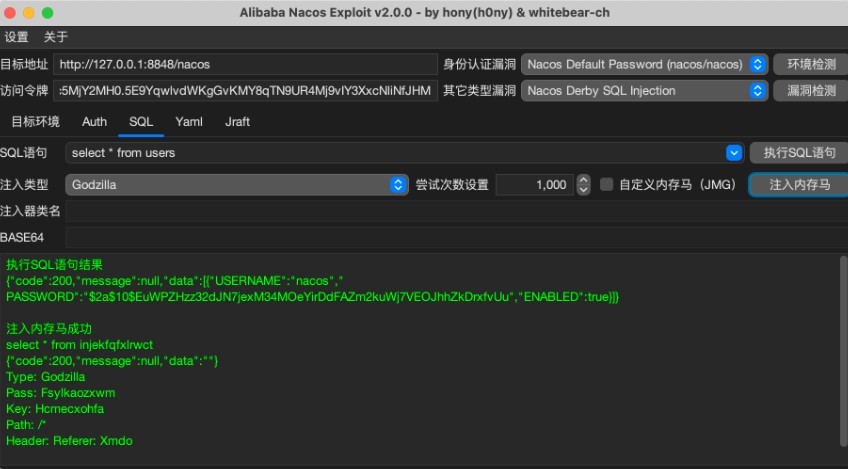848x469 pixels.
Task: Enable the 自定义内存马 (JMG) checkbox
Action: (607, 184)
